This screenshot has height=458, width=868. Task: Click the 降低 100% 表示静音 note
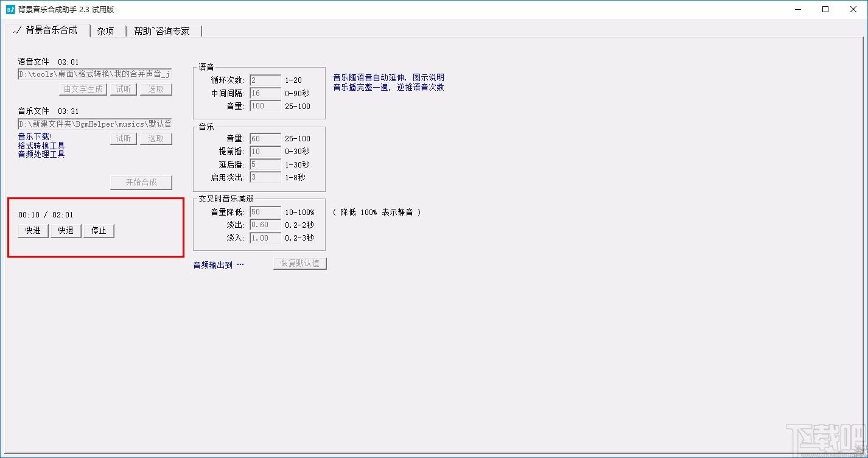point(377,212)
